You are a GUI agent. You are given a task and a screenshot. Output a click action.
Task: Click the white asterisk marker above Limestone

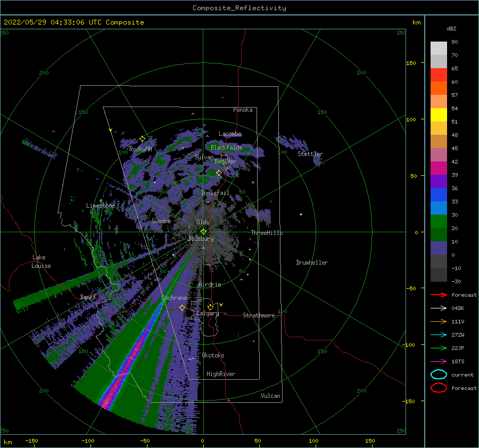tap(101, 201)
